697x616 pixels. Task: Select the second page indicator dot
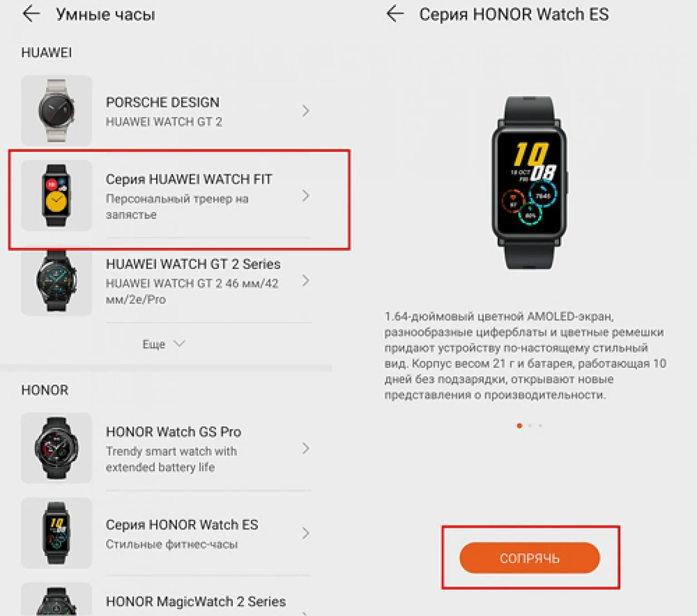[530, 425]
